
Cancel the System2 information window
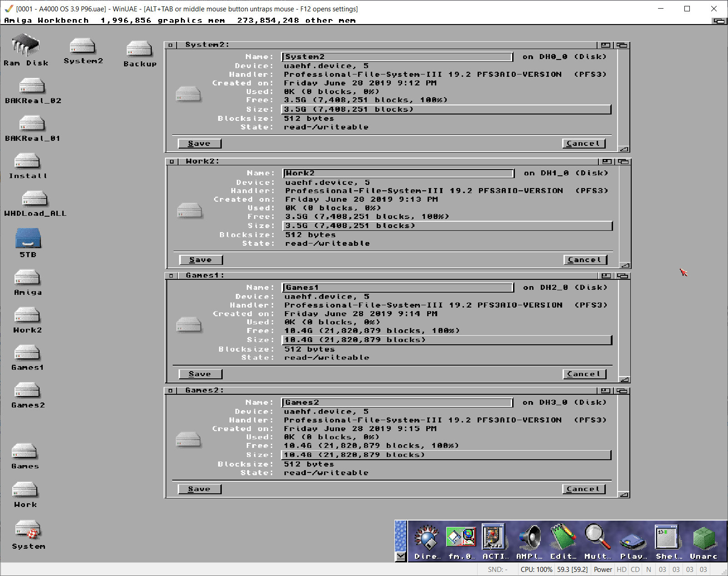tap(583, 144)
